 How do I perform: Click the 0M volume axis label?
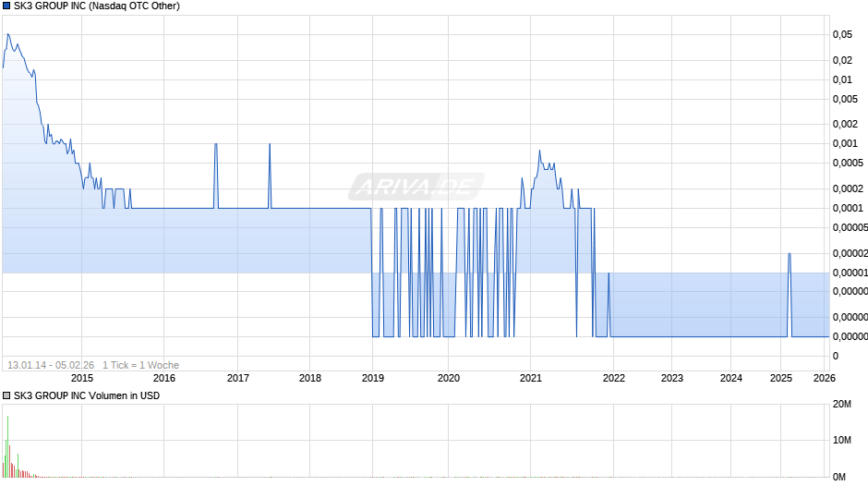[839, 477]
